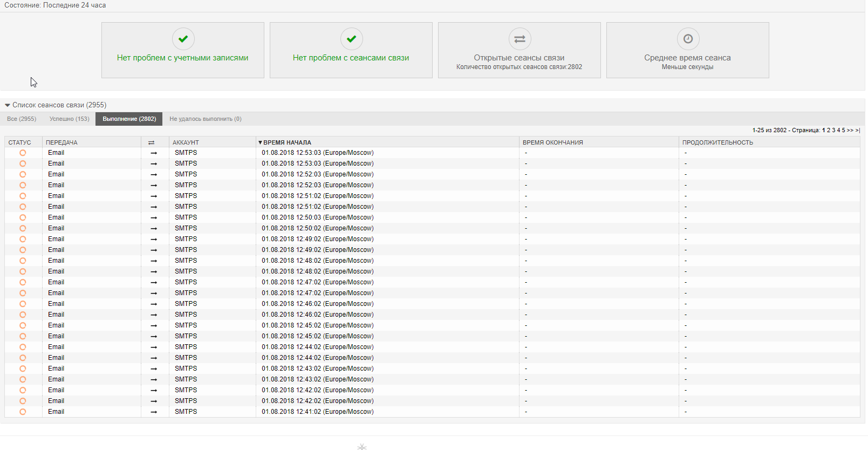Click the Меньше секунды text
Screen dimensions: 868x450
pyautogui.click(x=688, y=67)
